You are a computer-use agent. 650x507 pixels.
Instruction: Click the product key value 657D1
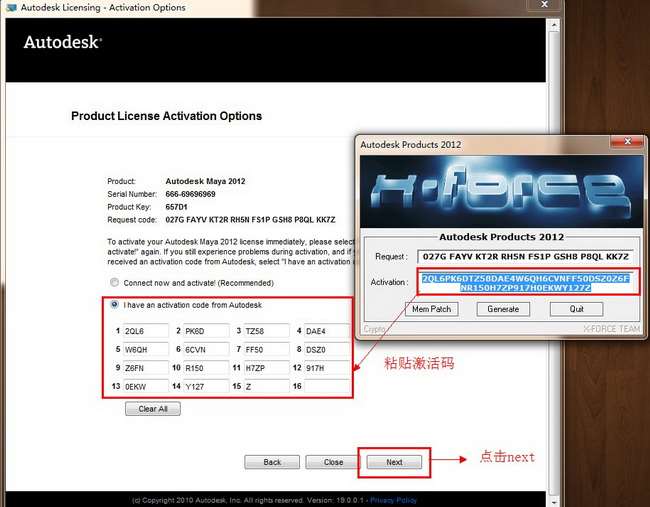(x=177, y=207)
